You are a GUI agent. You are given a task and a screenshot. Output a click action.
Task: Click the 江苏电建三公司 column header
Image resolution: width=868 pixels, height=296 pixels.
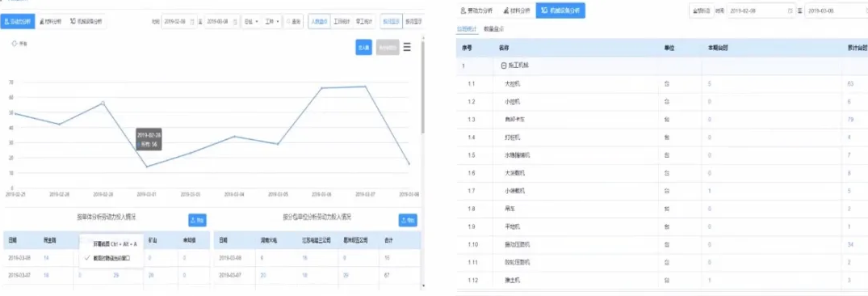pos(316,240)
